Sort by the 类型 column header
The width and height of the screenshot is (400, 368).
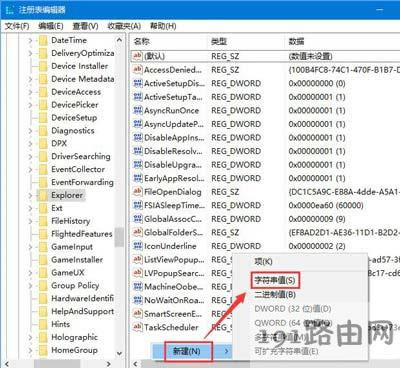click(x=219, y=41)
